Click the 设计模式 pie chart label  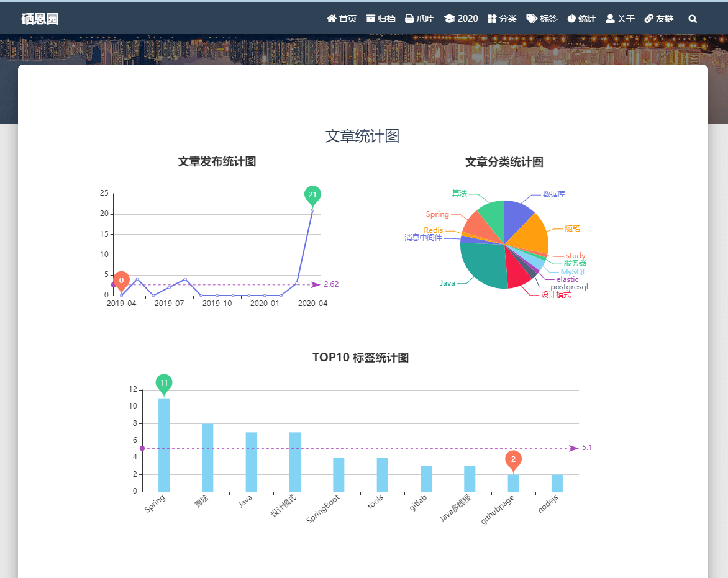point(555,295)
